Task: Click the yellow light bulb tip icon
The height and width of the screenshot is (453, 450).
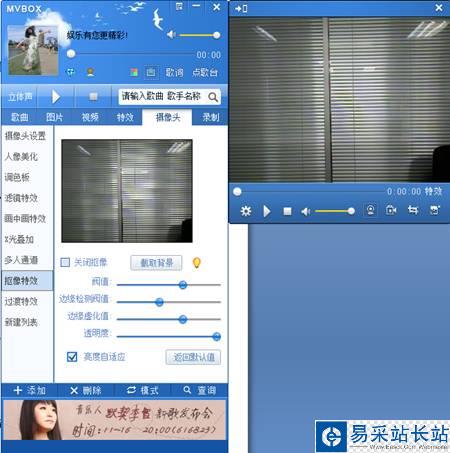Action: [x=197, y=263]
